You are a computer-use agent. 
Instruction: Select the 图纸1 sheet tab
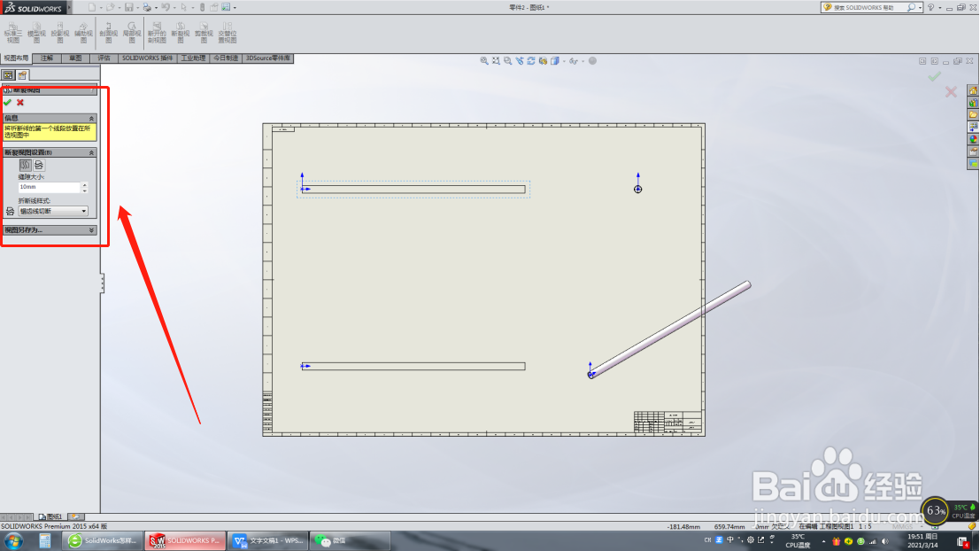pos(50,516)
